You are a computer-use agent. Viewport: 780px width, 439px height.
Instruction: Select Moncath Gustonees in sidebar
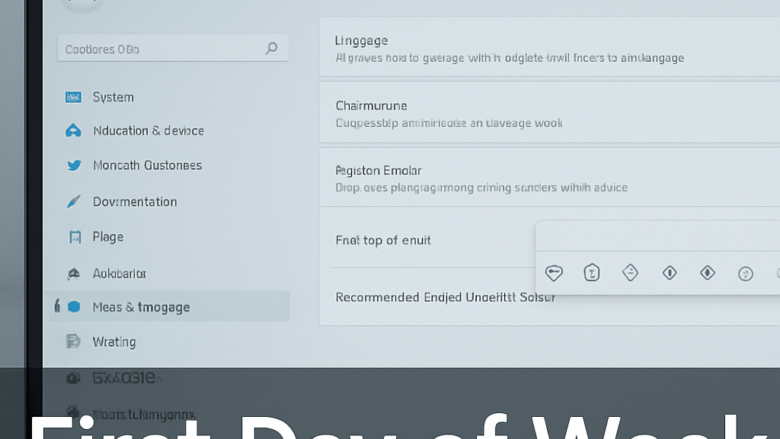(147, 165)
